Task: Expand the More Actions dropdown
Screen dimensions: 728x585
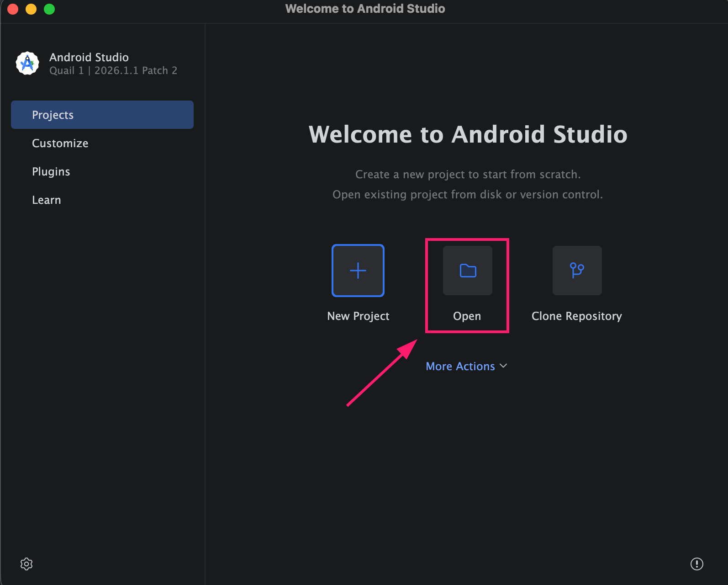Action: point(467,366)
